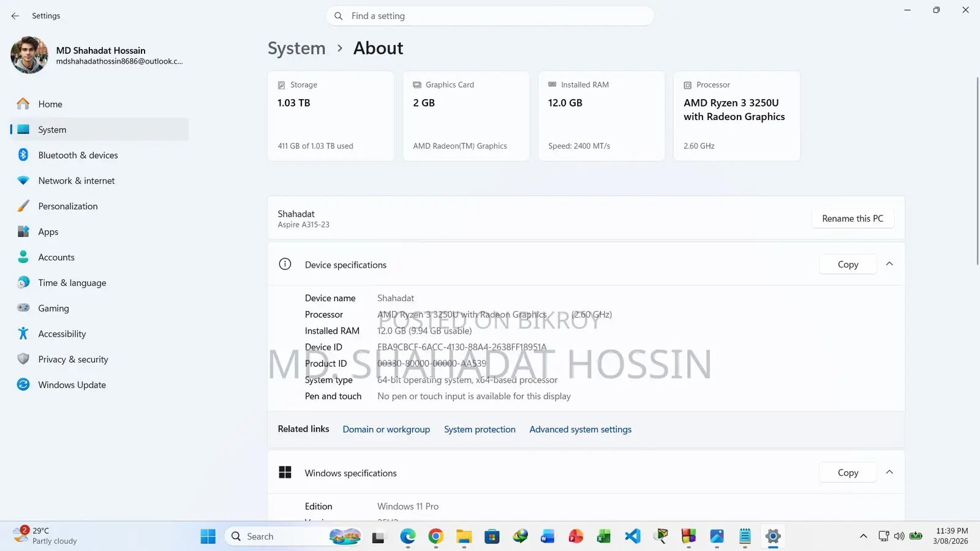Show hidden system tray icons
The height and width of the screenshot is (551, 980).
(x=864, y=536)
